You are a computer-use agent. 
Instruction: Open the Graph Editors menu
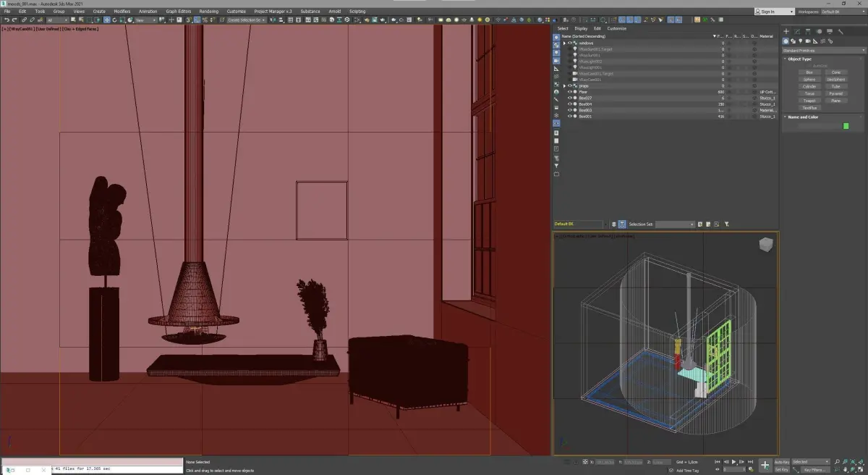pyautogui.click(x=179, y=12)
